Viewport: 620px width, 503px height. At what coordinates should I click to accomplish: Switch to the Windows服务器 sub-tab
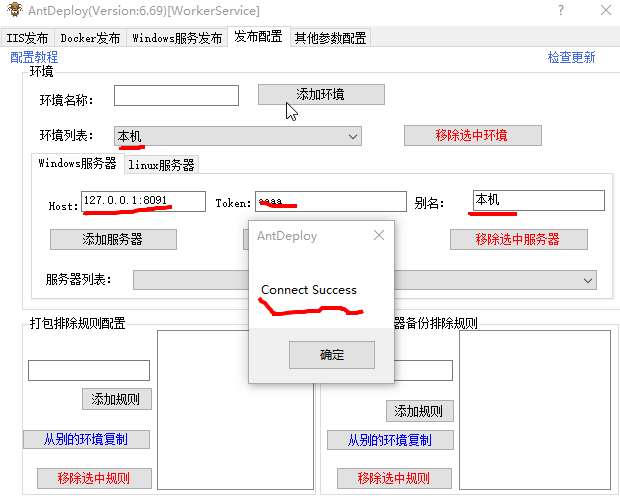click(x=78, y=163)
